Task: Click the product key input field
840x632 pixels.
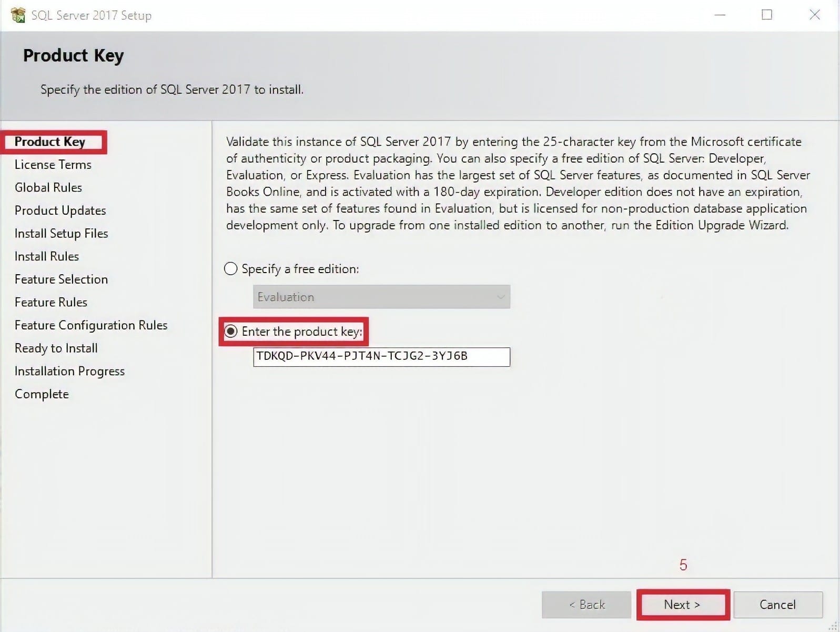Action: point(381,357)
